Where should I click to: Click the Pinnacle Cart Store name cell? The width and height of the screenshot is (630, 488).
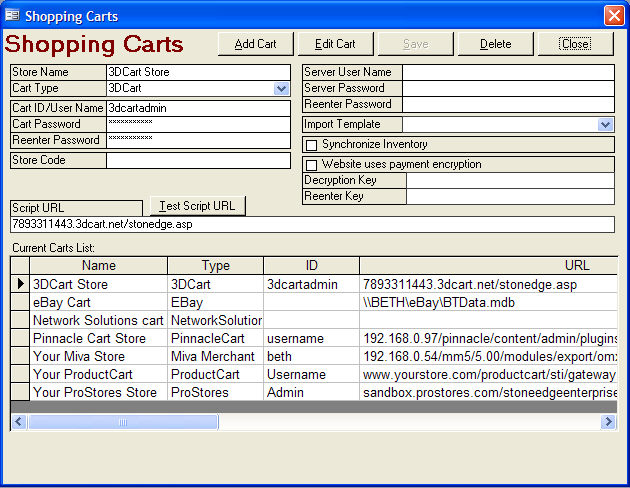pyautogui.click(x=98, y=339)
